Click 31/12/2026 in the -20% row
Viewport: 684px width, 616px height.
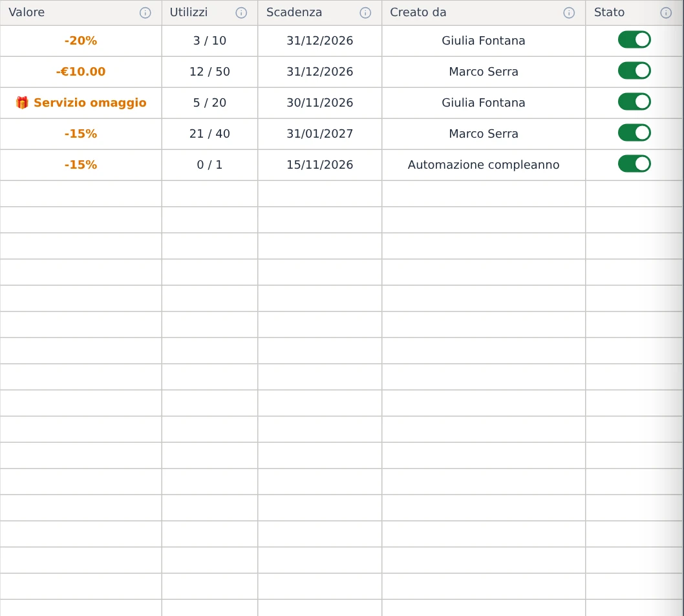pyautogui.click(x=320, y=41)
